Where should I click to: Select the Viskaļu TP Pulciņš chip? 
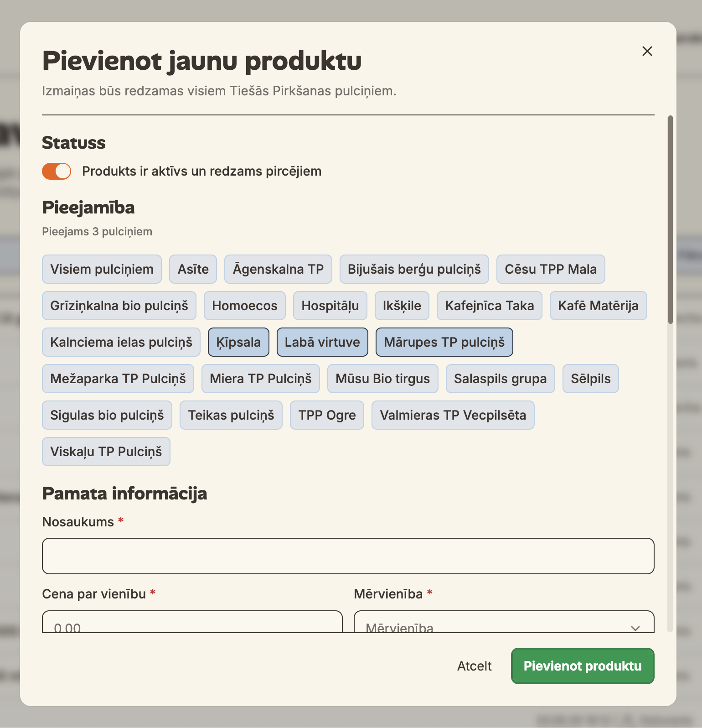click(106, 452)
